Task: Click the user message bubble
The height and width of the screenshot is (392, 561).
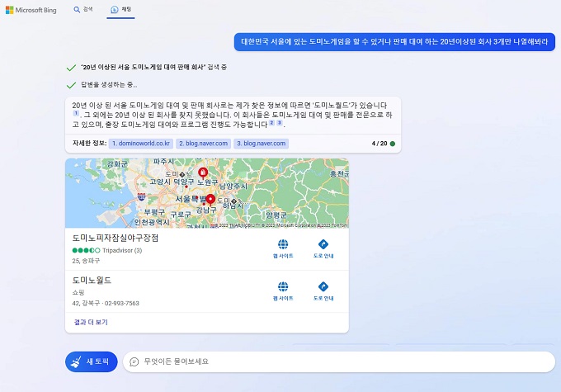Action: (x=394, y=42)
